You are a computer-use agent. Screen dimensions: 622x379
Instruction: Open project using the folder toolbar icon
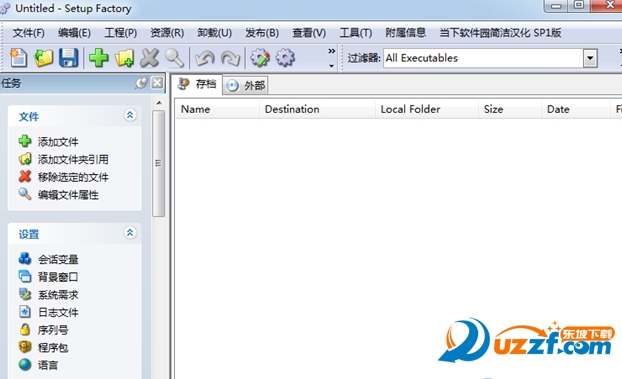click(x=44, y=58)
